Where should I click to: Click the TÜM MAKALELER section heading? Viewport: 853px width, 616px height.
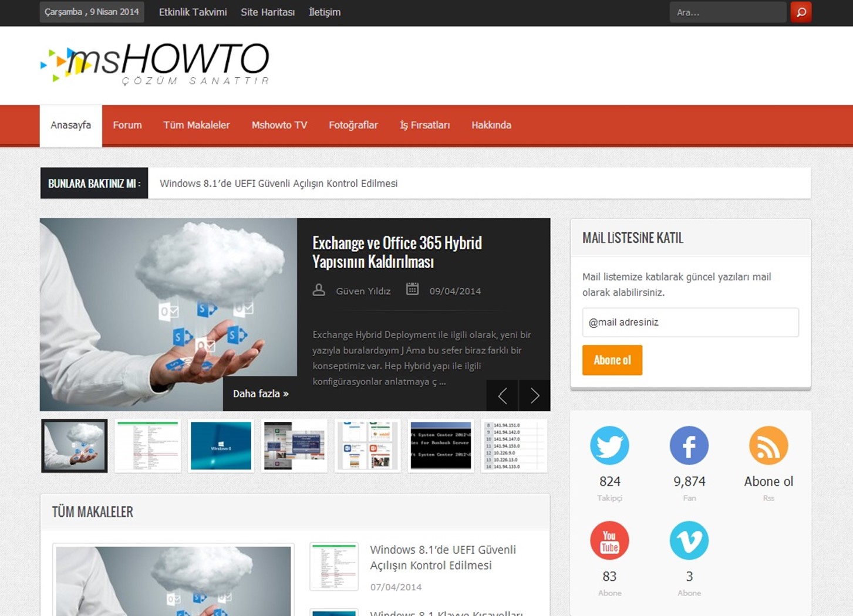click(93, 512)
